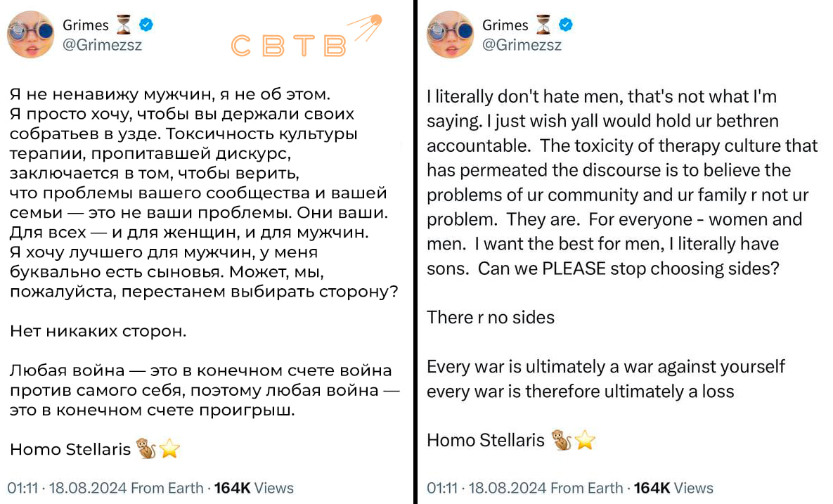
Task: Click the 164K Views count on right tweet
Action: pyautogui.click(x=673, y=488)
